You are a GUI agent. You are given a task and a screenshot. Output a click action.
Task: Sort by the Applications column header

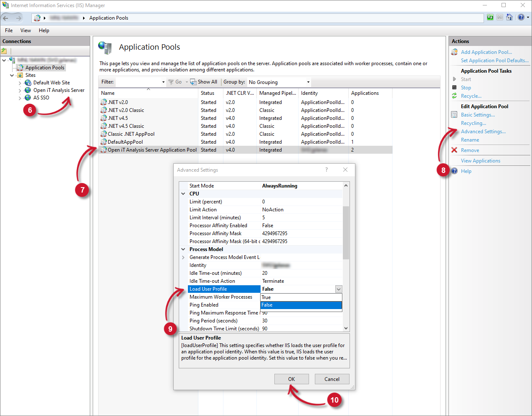(x=370, y=93)
